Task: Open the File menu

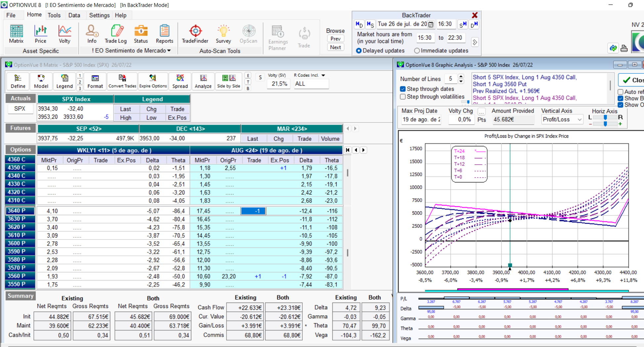Action: pos(11,15)
